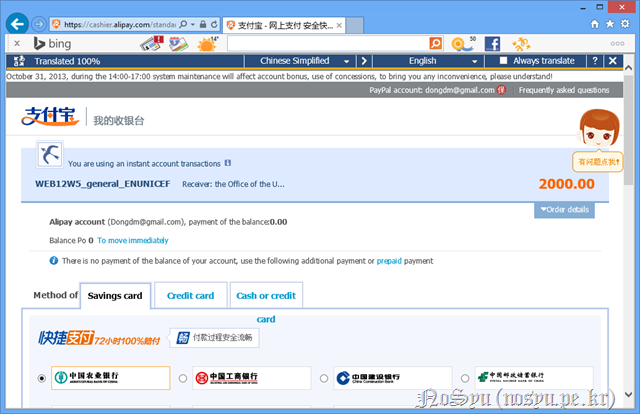Viewport: 640px width, 414px height.
Task: Choose the China Construction Bank radio button
Action: (x=324, y=379)
